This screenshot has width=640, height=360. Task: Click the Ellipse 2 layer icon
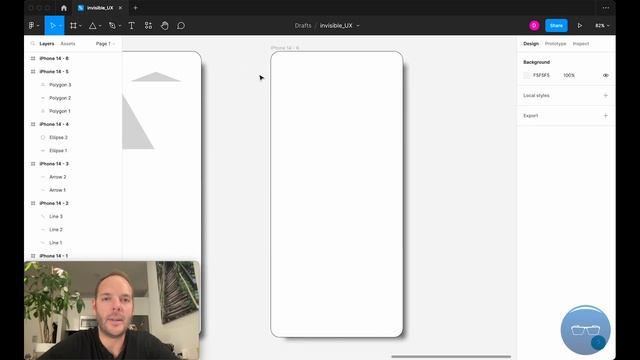[x=43, y=138]
